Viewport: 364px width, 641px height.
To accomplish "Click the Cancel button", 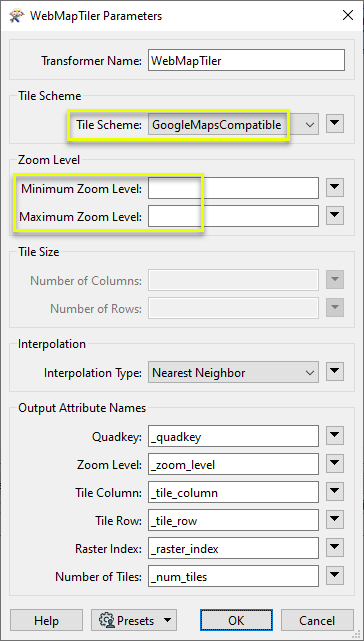I will click(317, 621).
